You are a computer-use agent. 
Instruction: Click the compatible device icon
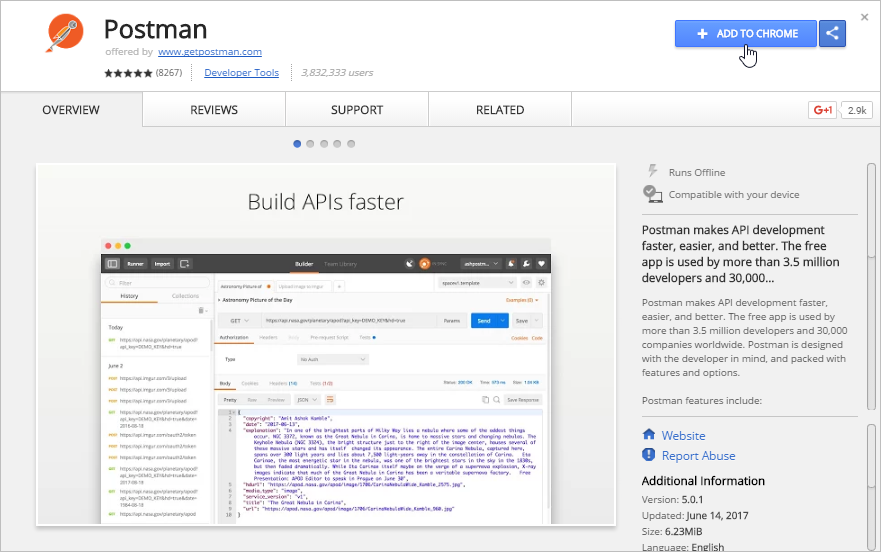tap(652, 194)
